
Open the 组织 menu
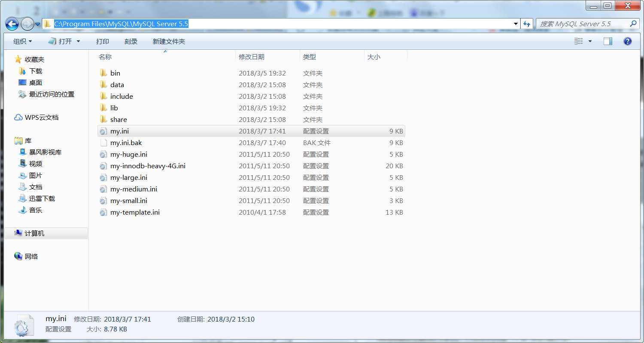(23, 42)
